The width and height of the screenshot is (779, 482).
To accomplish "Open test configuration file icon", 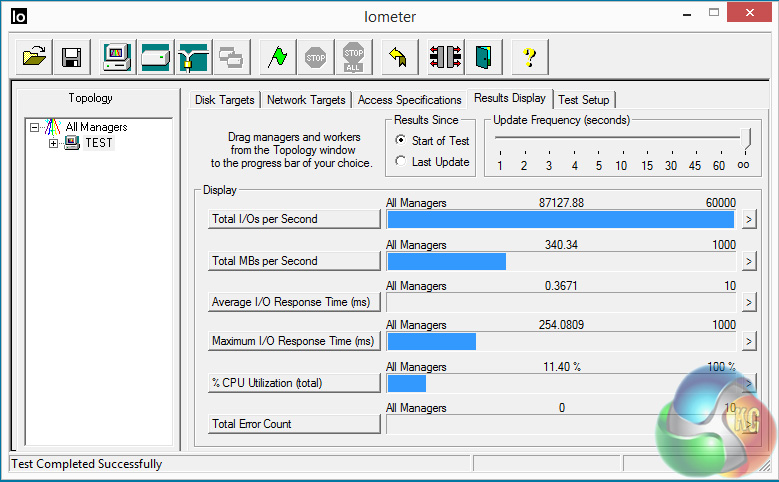I will click(34, 57).
